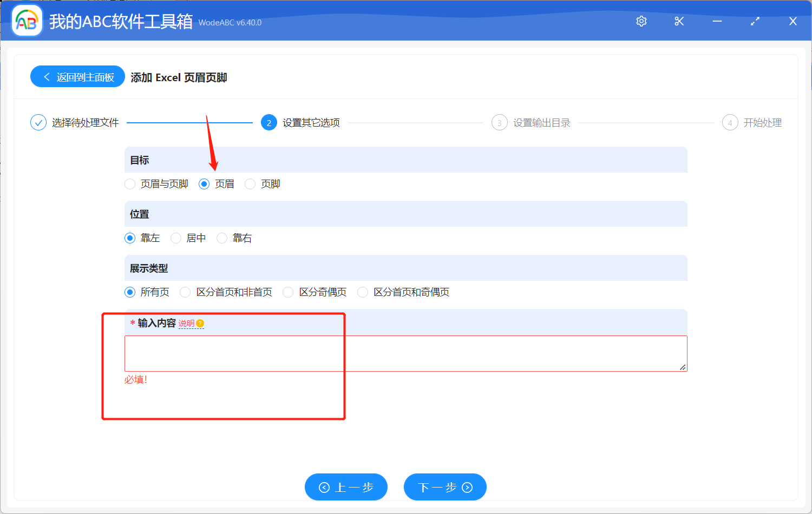Select the 区分奇偶页 option
812x514 pixels.
click(288, 292)
